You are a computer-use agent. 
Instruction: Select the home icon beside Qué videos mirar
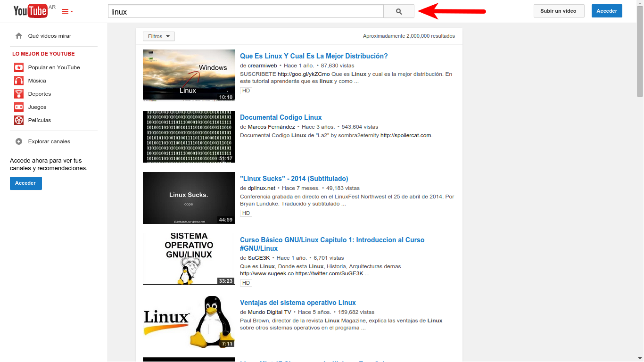coord(19,36)
